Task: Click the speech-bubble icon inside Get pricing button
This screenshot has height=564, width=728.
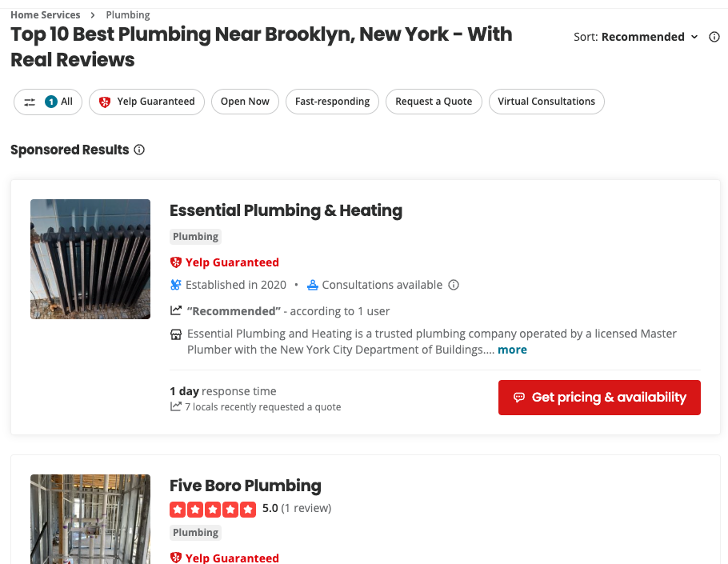Action: [x=520, y=398]
